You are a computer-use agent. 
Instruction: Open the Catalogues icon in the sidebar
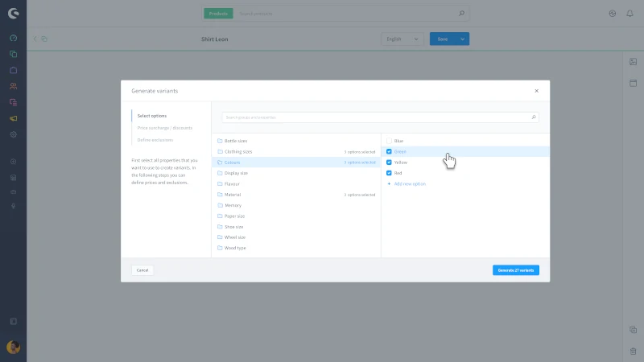(14, 54)
